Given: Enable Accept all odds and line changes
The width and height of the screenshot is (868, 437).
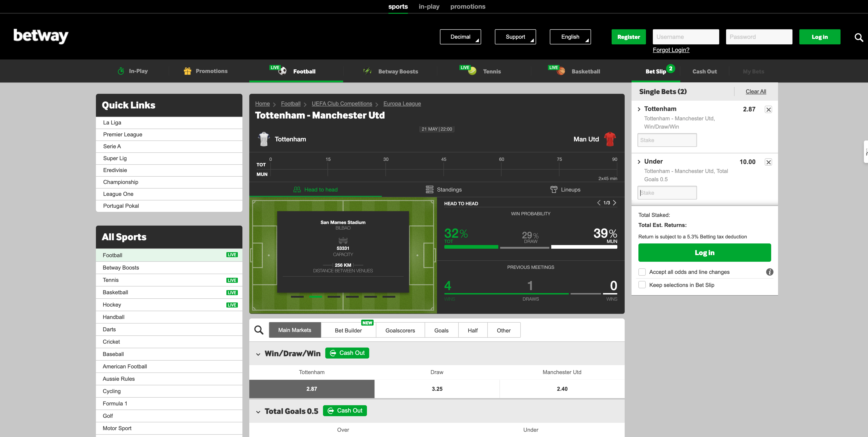Looking at the screenshot, I should pos(642,272).
